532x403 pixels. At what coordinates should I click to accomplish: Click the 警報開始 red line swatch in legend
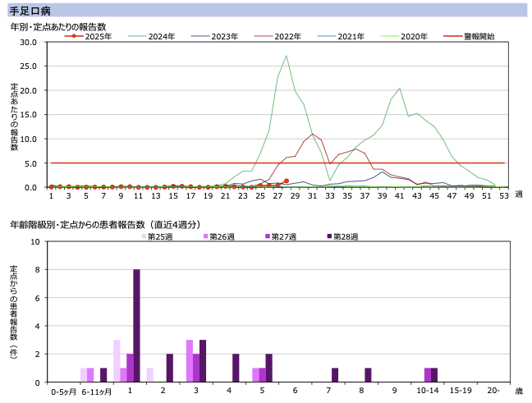click(452, 36)
